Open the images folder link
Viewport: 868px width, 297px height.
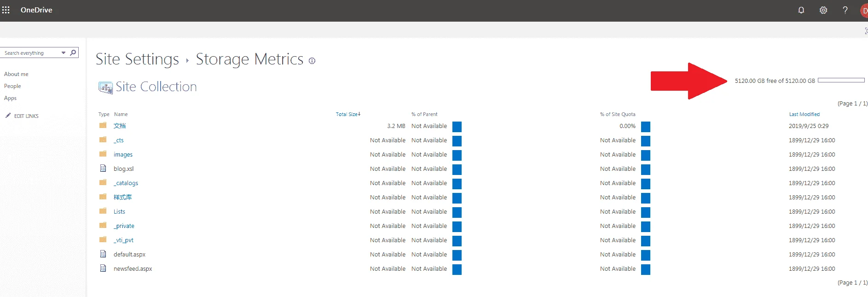pos(123,154)
